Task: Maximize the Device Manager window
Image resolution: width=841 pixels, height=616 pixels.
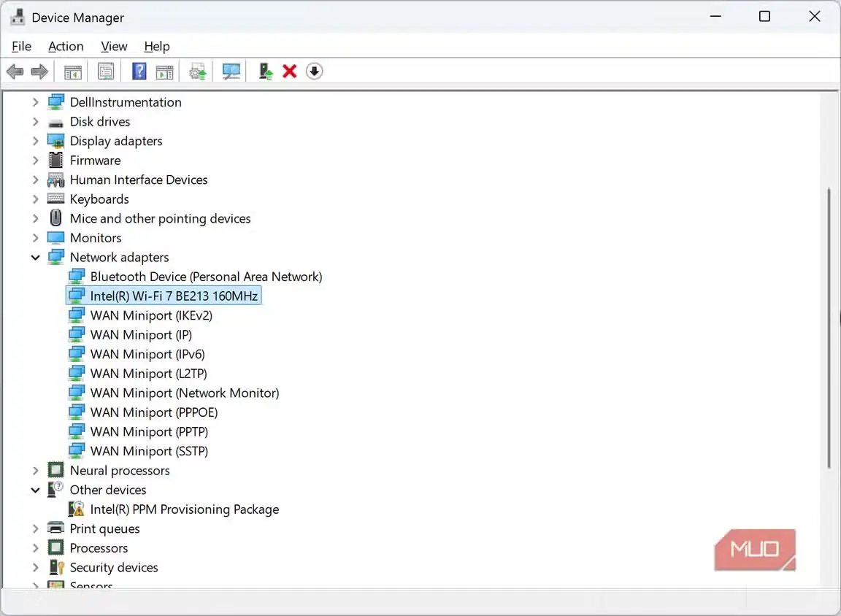Action: point(764,17)
